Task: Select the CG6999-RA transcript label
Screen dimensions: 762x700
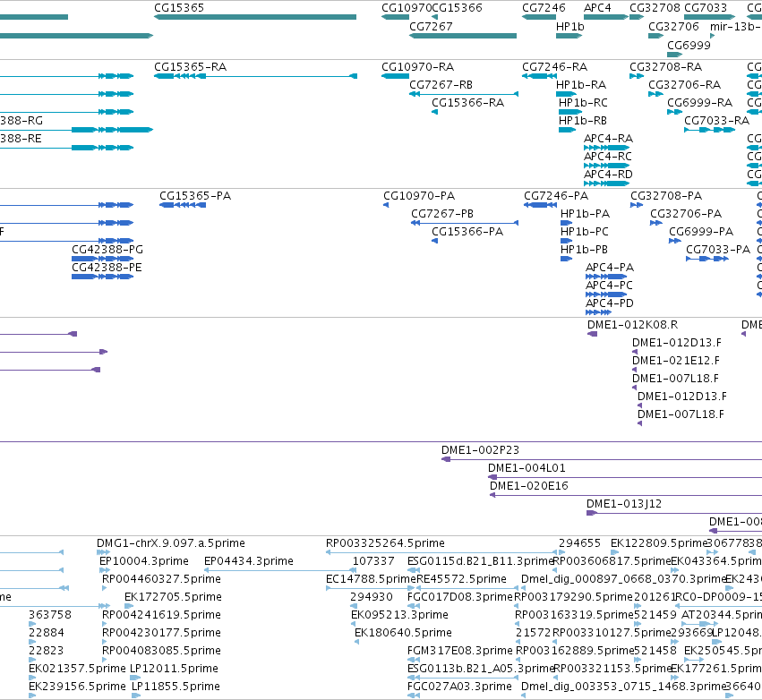Action: coord(700,103)
